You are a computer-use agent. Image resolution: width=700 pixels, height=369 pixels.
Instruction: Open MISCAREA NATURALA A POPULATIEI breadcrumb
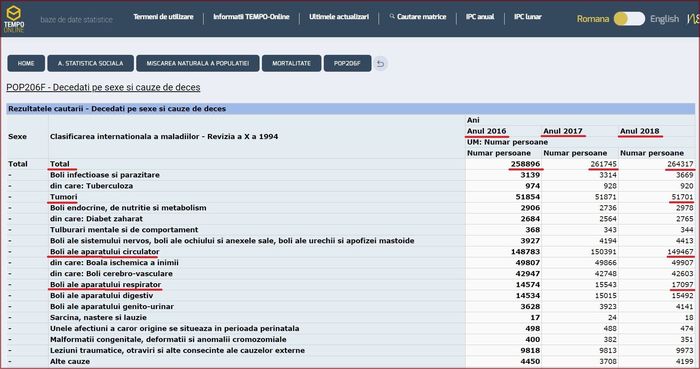[x=198, y=63]
